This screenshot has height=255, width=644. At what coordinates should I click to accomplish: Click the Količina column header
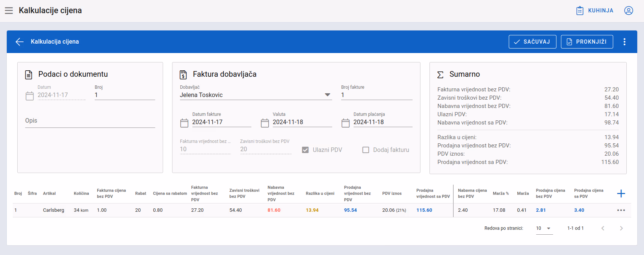click(x=81, y=193)
